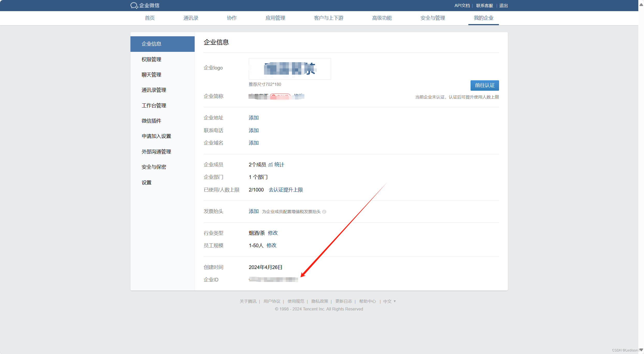This screenshot has width=644, height=354.
Task: Open 使用规范 footer link
Action: pyautogui.click(x=296, y=301)
